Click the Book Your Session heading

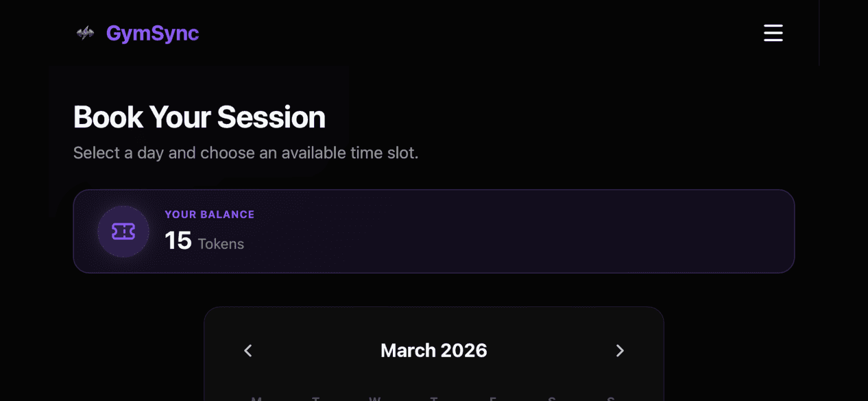coord(199,117)
